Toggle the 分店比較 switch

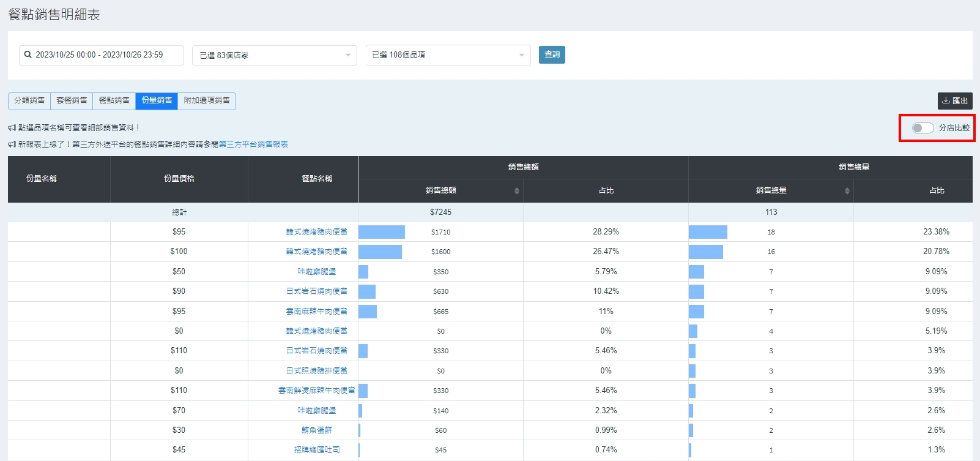click(x=922, y=128)
